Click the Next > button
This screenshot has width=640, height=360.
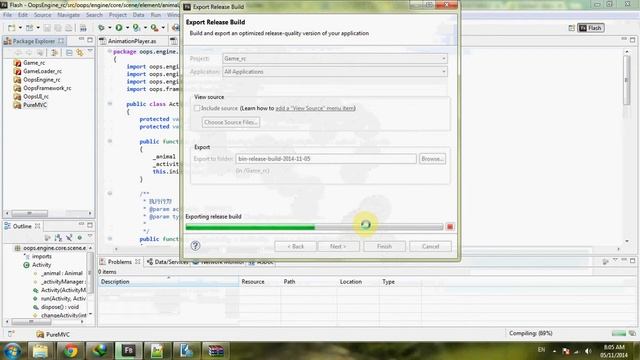pos(338,246)
